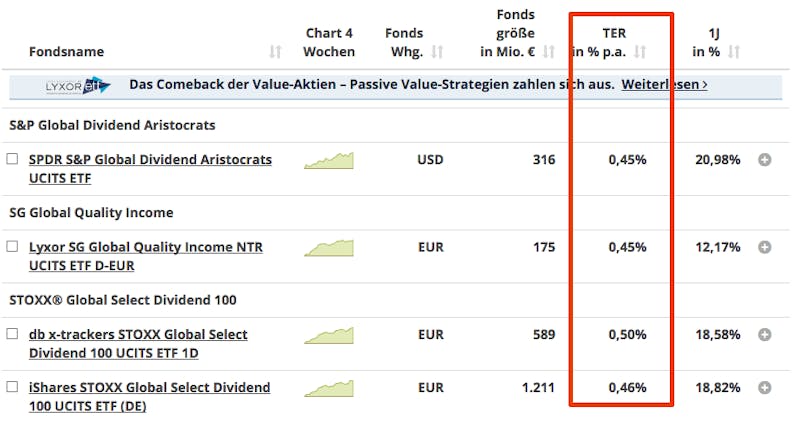Open SPDR S&P Global Dividend Aristocrats UCITS ETF
Viewport: 800px width, 422px height.
(x=150, y=169)
